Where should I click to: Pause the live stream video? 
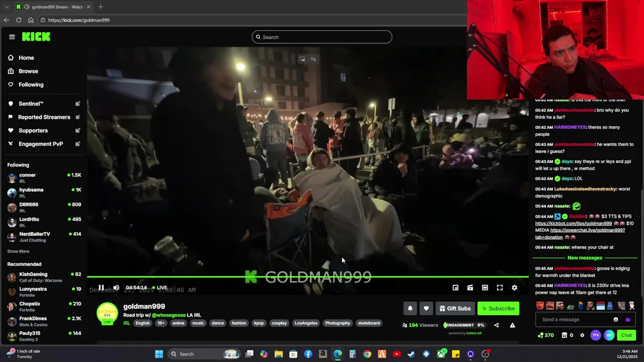click(101, 288)
